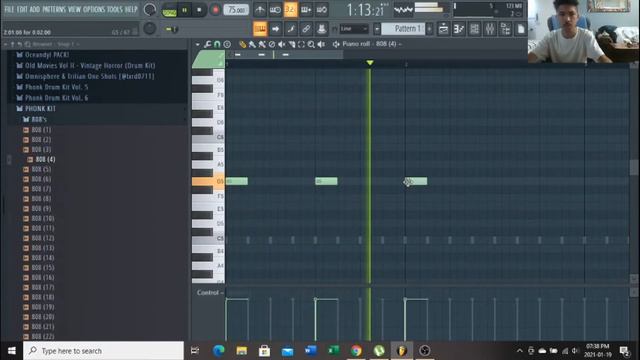Select the paint brush tool
Image resolution: width=640 pixels, height=360 pixels.
pyautogui.click(x=252, y=44)
